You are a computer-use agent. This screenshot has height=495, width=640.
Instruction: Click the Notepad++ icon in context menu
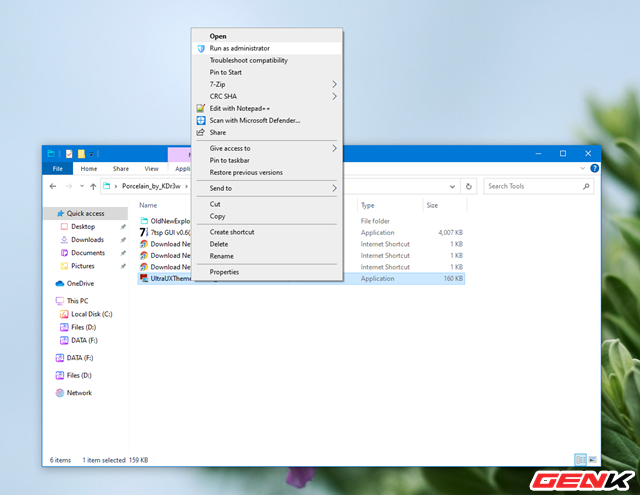(x=201, y=108)
